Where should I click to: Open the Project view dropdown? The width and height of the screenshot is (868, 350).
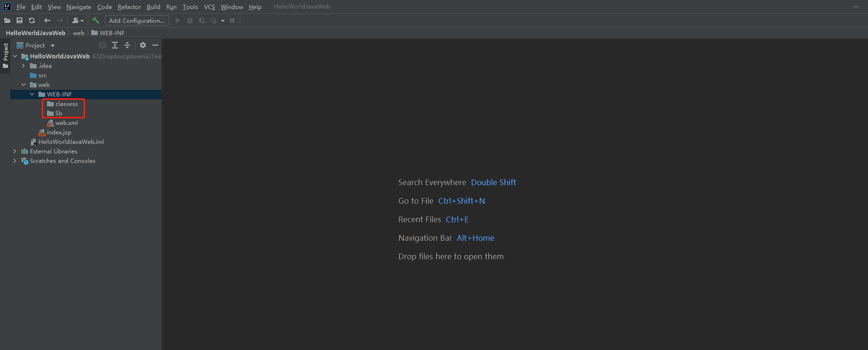tap(36, 45)
